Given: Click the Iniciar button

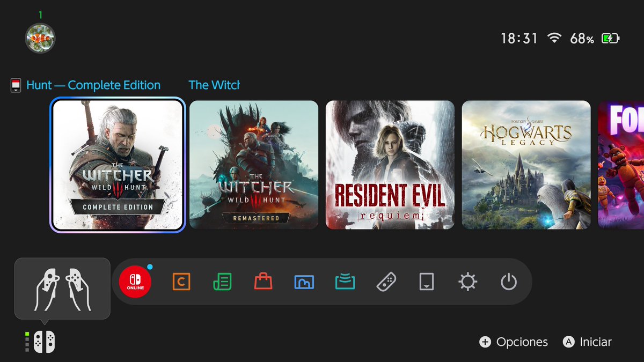Looking at the screenshot, I should coord(587,342).
